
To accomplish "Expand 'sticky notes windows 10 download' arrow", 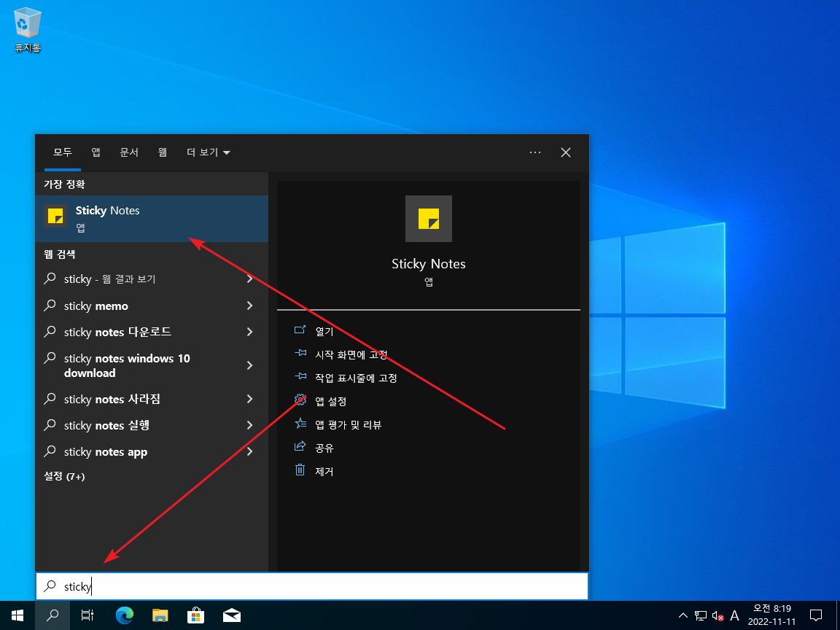I will coord(249,365).
